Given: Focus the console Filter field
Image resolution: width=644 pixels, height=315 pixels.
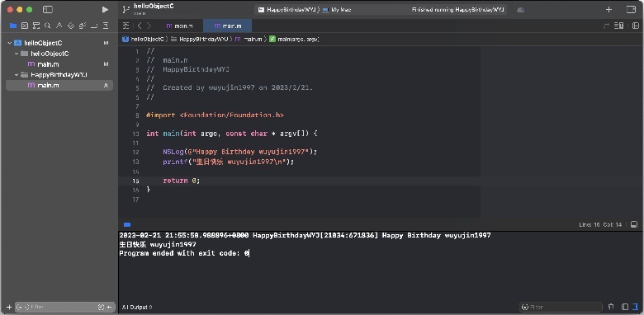Looking at the screenshot, I should point(561,307).
